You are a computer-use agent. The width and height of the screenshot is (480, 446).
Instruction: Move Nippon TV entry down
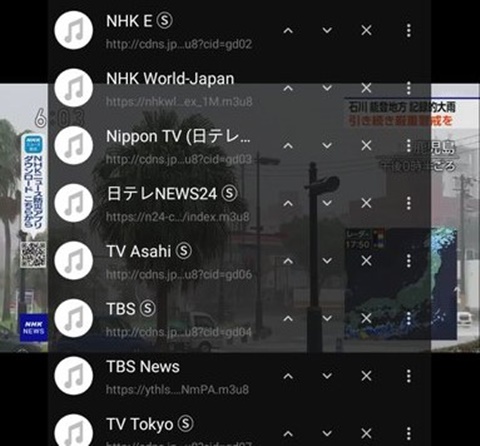pyautogui.click(x=327, y=146)
